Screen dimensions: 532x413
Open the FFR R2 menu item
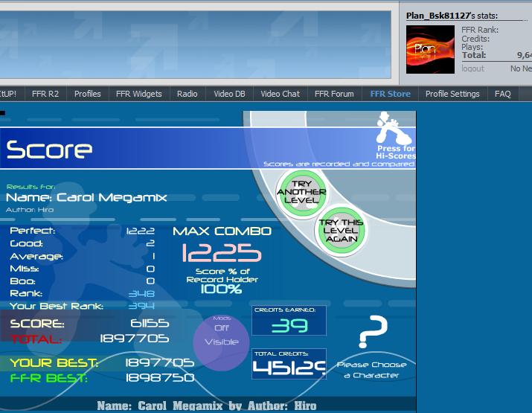(x=45, y=94)
